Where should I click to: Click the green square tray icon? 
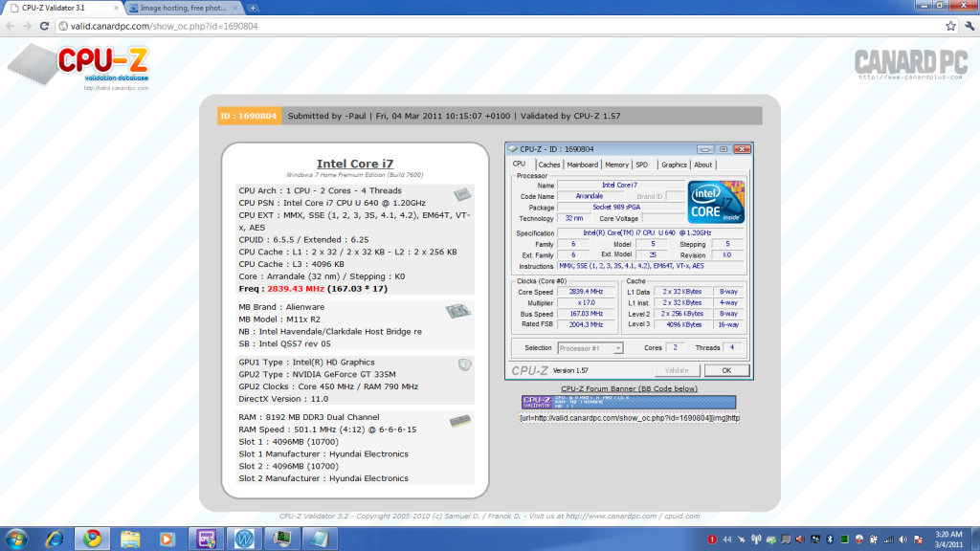point(844,540)
